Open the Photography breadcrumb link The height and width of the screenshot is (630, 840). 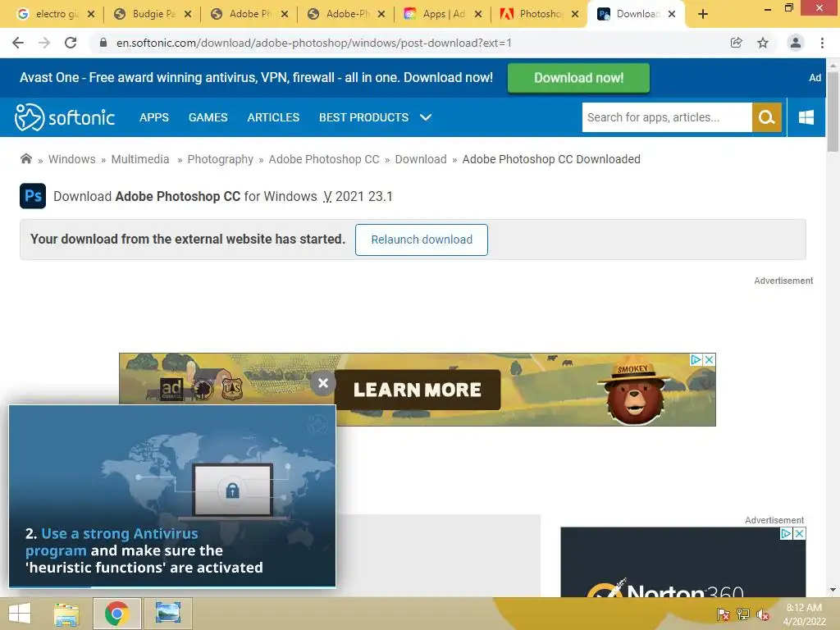[220, 159]
